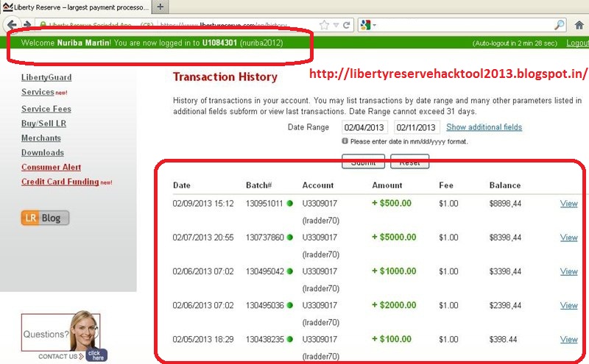Image resolution: width=589 pixels, height=364 pixels.
Task: Open a new browser tab with plus button
Action: click(160, 7)
